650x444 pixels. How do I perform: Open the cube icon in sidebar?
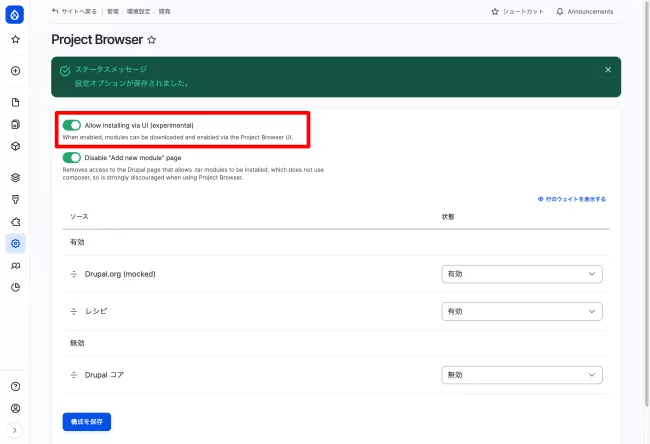coord(15,146)
